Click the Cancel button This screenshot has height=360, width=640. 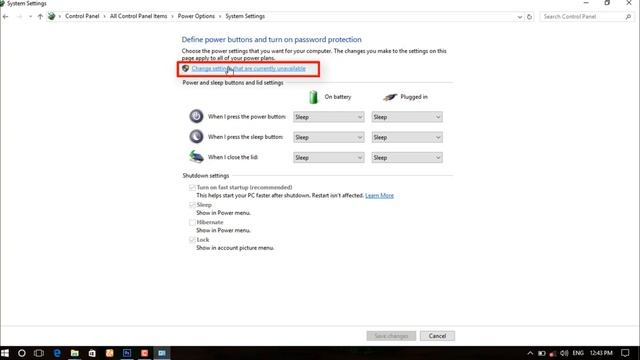click(437, 336)
